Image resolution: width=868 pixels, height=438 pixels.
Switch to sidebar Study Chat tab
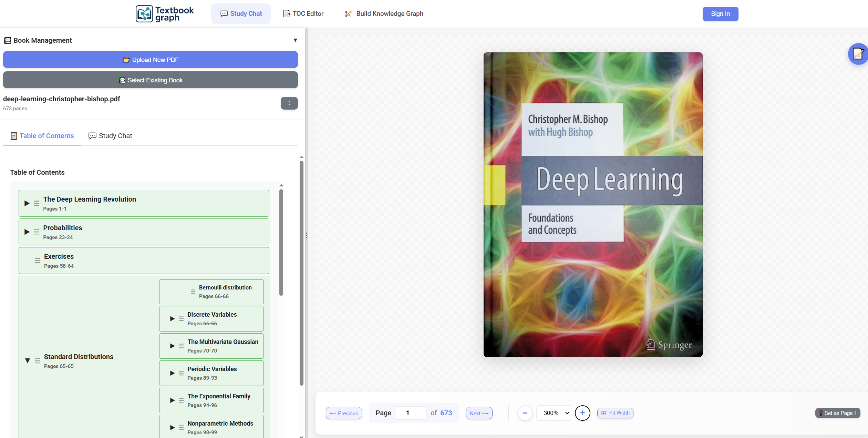[x=110, y=136]
